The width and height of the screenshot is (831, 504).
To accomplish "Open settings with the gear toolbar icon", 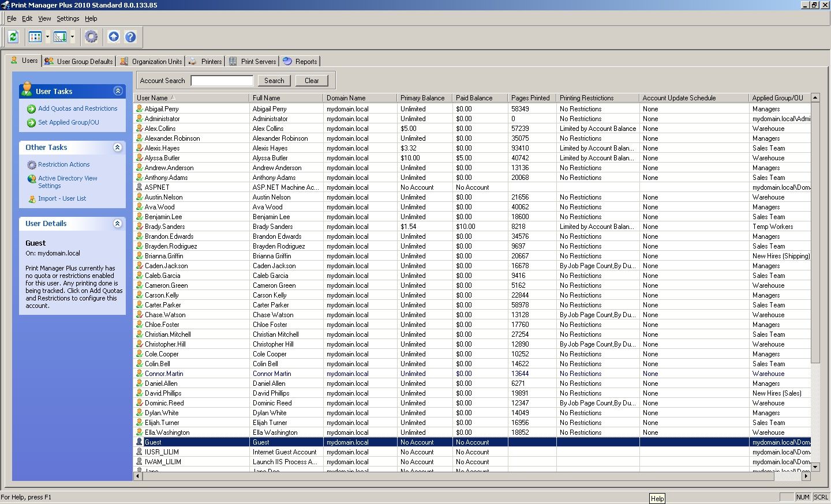I will click(91, 37).
